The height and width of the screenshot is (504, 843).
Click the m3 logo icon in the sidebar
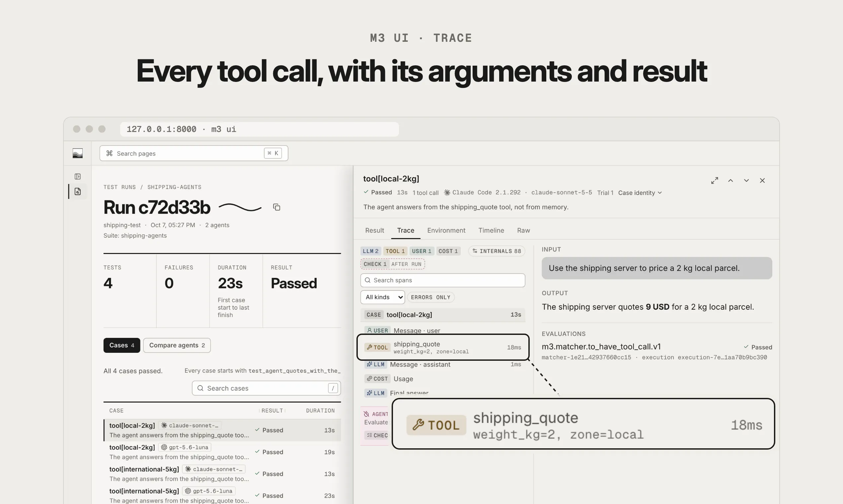pos(78,153)
